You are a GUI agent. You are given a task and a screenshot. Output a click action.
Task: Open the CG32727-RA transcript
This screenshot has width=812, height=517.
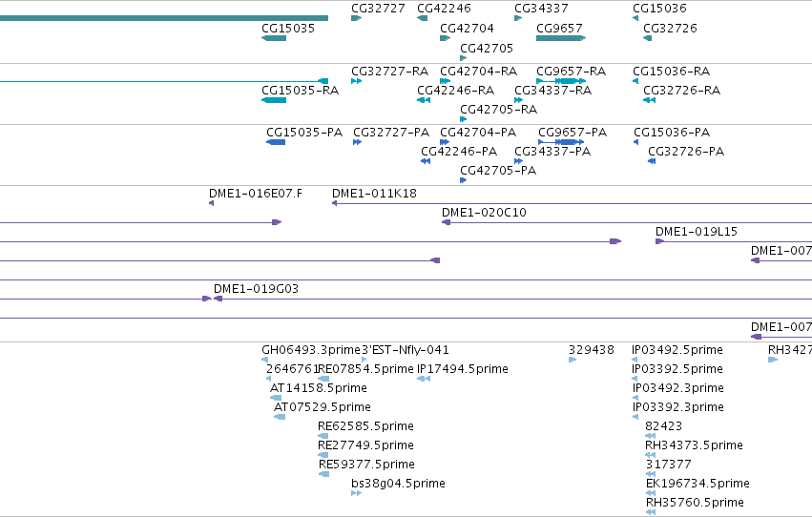click(389, 72)
